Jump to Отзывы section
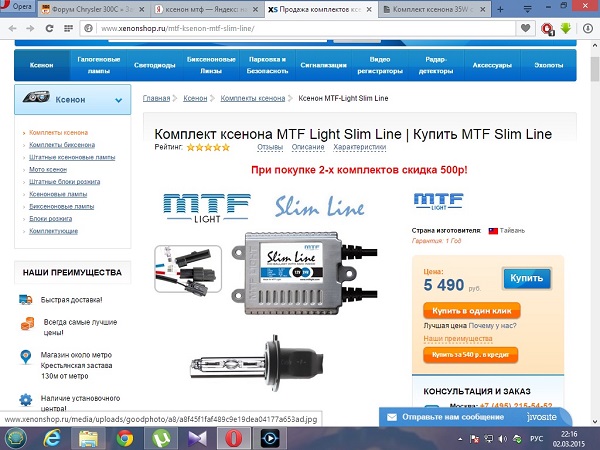This screenshot has width=600, height=450. point(270,147)
